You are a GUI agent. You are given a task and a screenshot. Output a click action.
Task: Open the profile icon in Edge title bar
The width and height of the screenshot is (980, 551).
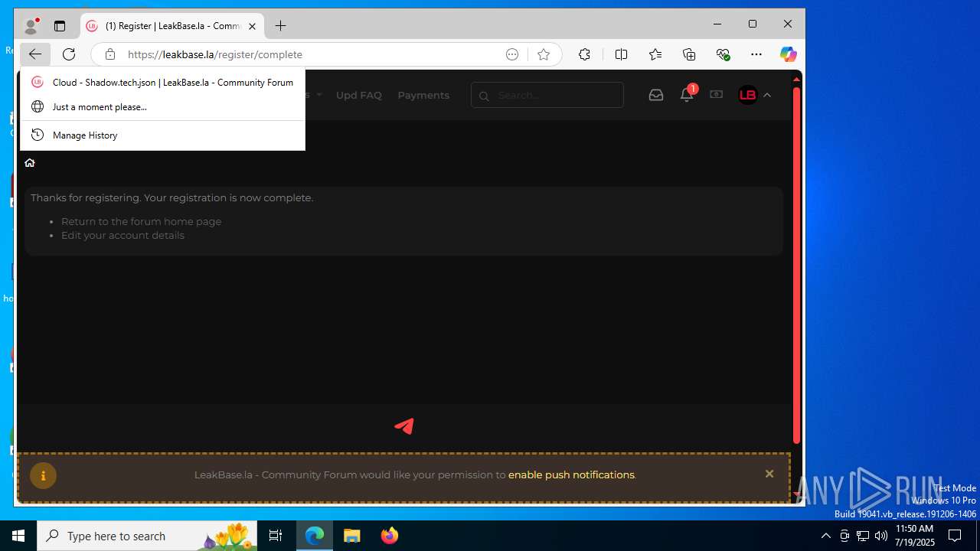point(31,26)
